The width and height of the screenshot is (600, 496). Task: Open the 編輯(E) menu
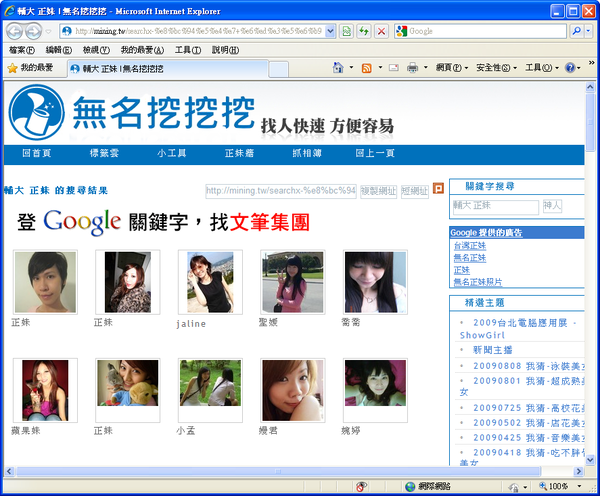coord(59,50)
